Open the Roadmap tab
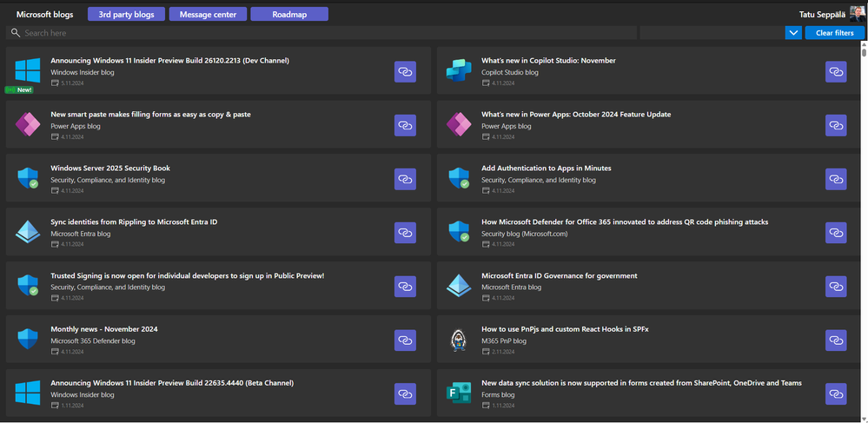The width and height of the screenshot is (868, 423). click(289, 15)
